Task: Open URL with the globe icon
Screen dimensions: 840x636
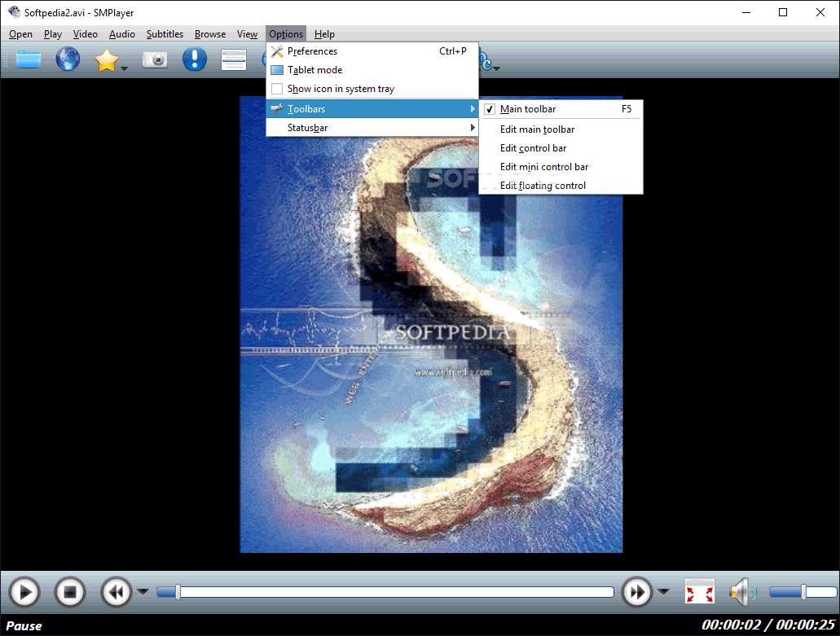Action: (x=68, y=59)
